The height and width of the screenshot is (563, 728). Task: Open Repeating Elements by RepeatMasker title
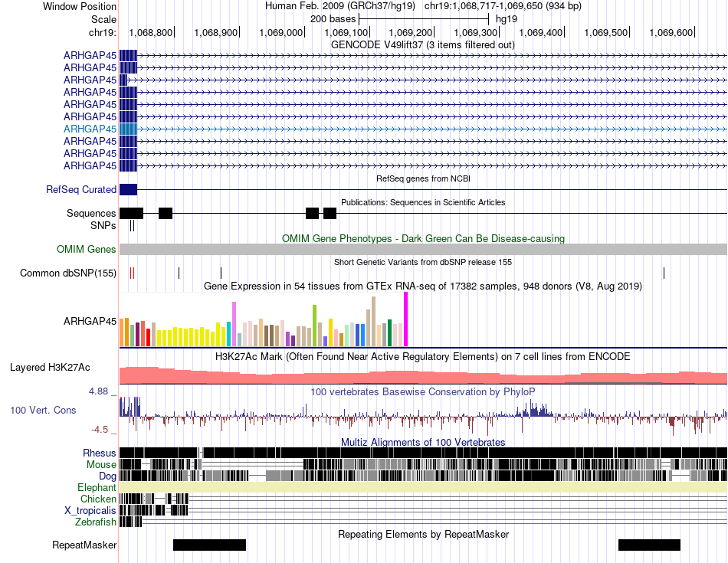click(x=423, y=534)
